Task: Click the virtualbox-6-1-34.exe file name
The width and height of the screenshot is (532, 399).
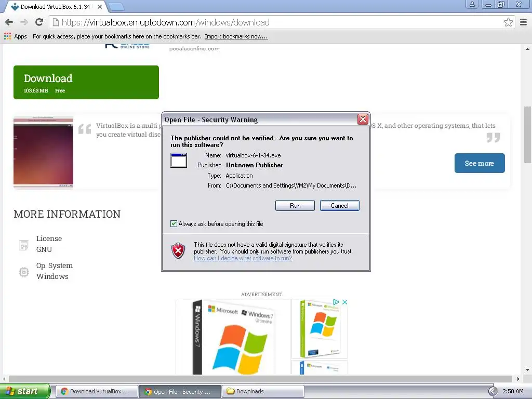Action: tap(253, 155)
